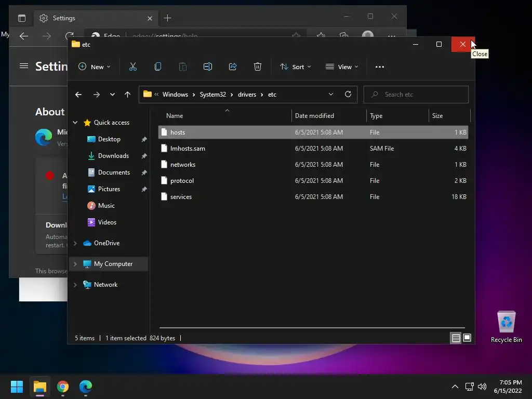Click the Up one level arrow

127,95
